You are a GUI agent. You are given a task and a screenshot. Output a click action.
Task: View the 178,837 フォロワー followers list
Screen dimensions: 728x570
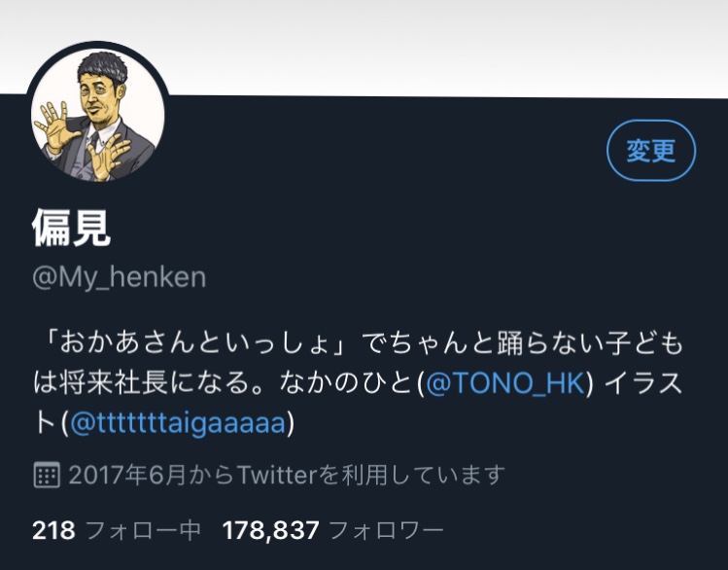pos(332,530)
